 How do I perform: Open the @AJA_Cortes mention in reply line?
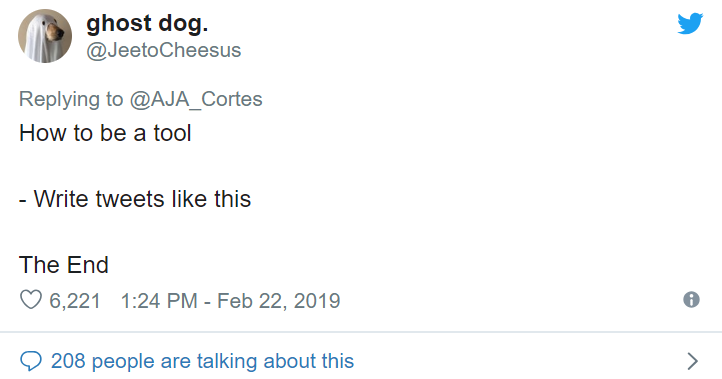[196, 99]
